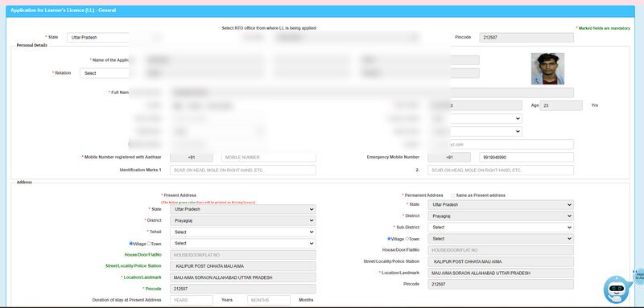
Task: Select Town radio under Permanent Address
Action: pyautogui.click(x=407, y=239)
